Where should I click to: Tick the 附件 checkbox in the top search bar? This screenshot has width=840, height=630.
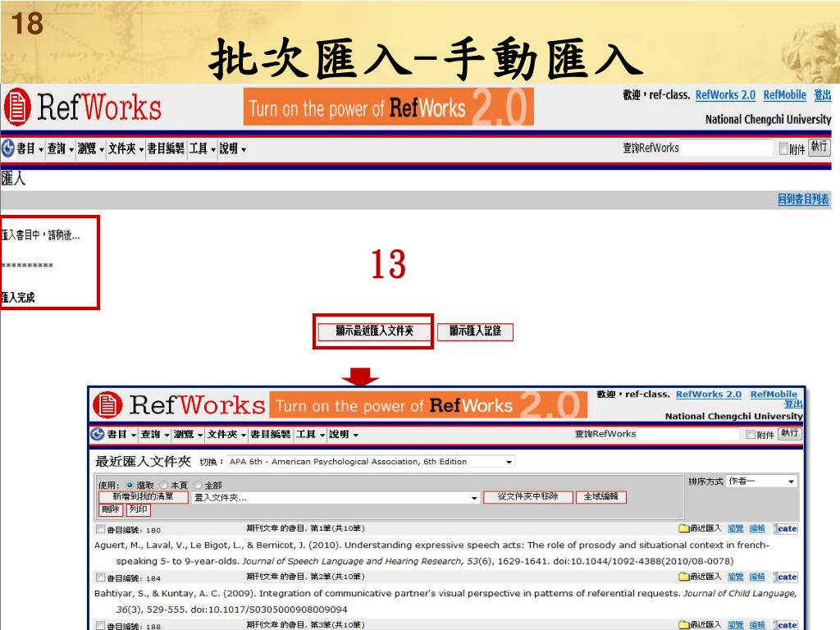[783, 148]
